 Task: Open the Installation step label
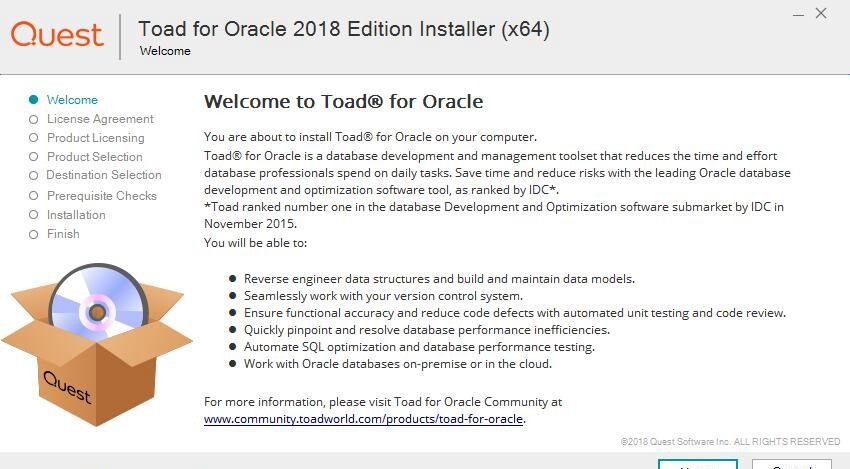click(76, 215)
